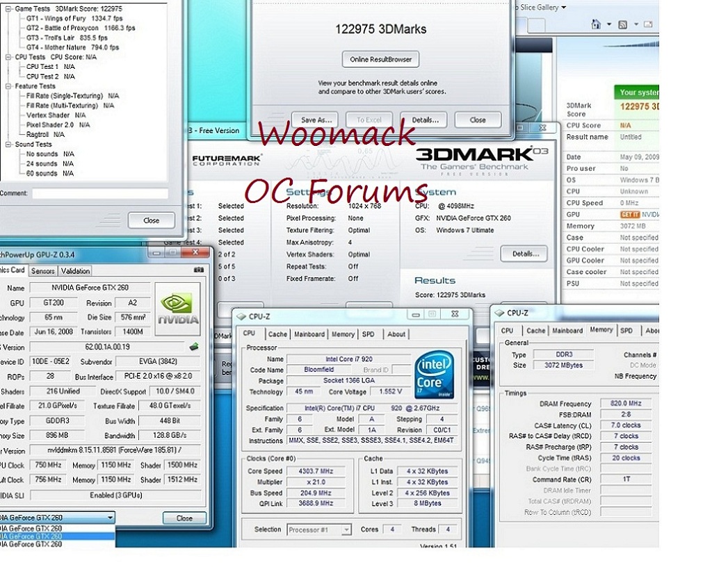The width and height of the screenshot is (728, 583).
Task: Click Details... under the System section
Action: click(x=524, y=254)
